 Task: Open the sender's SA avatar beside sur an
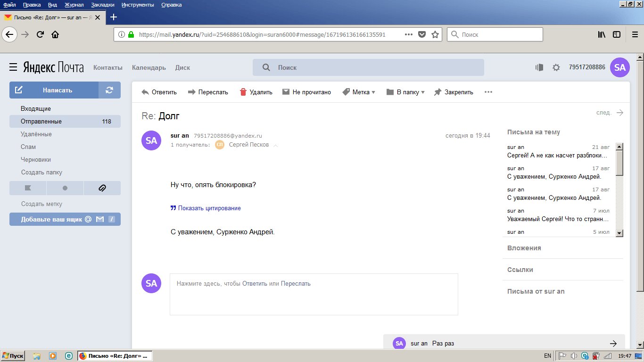pyautogui.click(x=151, y=140)
